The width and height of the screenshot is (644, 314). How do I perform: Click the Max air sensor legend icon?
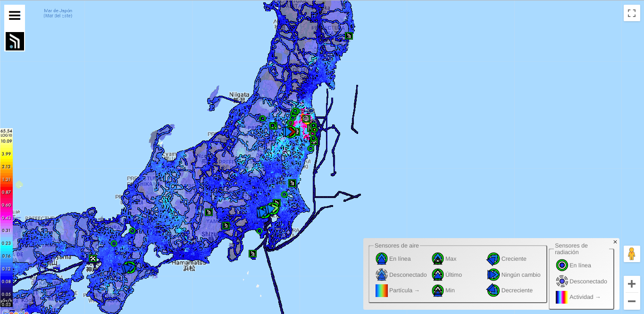coord(437,259)
